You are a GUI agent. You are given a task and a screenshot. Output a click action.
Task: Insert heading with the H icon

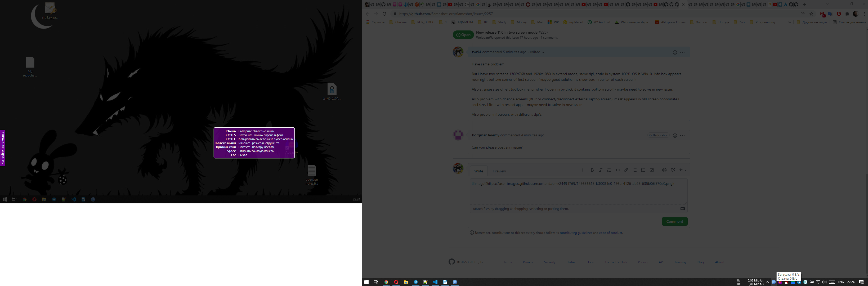coord(584,170)
